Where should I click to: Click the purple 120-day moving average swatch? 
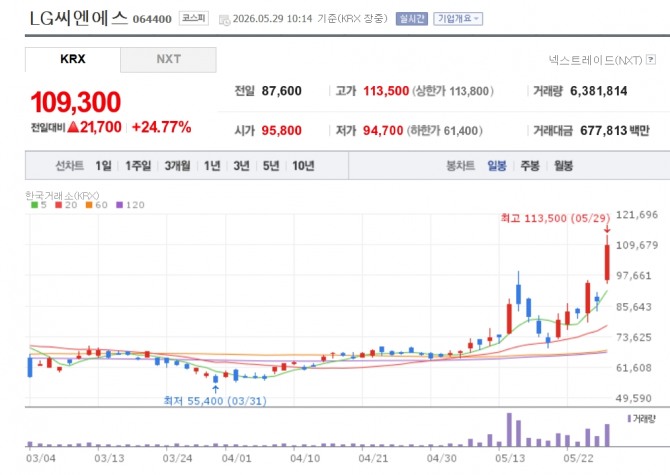[x=120, y=205]
